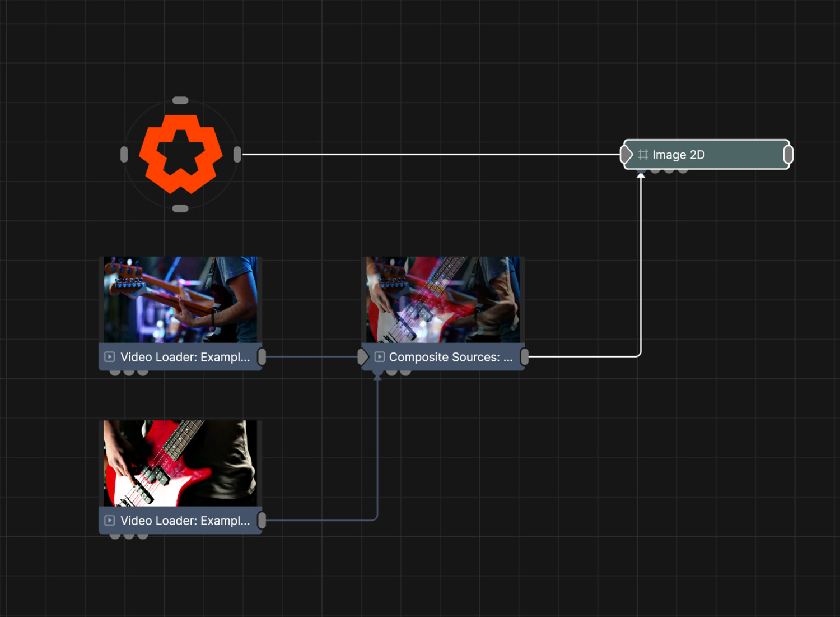Click the grid icon on Image 2D node
Image resolution: width=840 pixels, height=617 pixels.
tap(643, 155)
